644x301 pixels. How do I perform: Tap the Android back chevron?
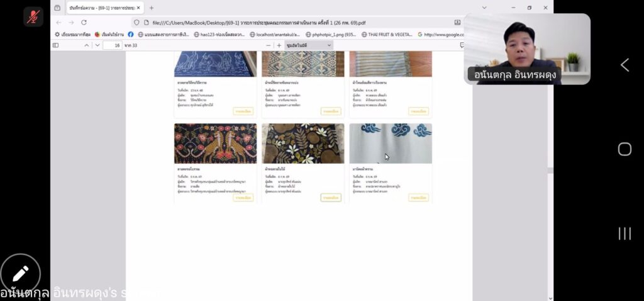624,65
